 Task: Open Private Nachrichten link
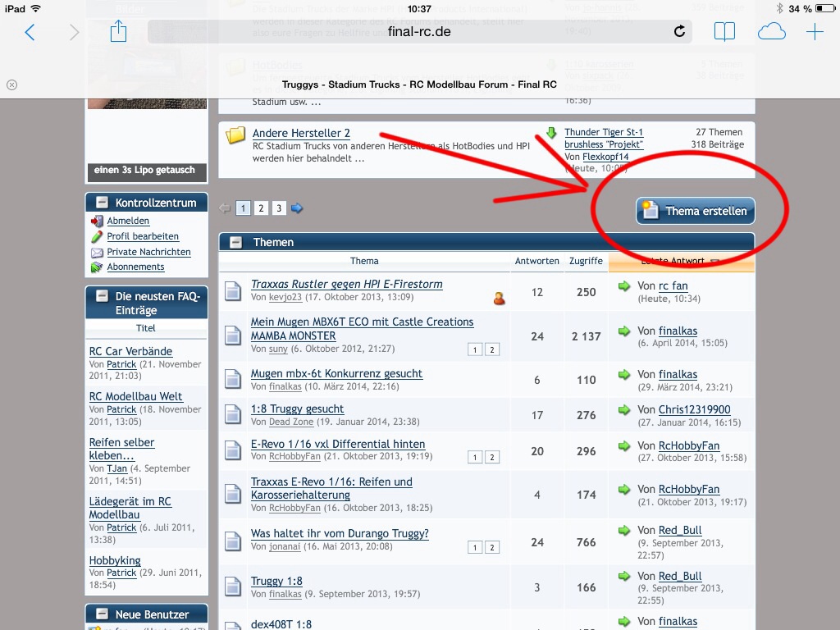coord(148,252)
